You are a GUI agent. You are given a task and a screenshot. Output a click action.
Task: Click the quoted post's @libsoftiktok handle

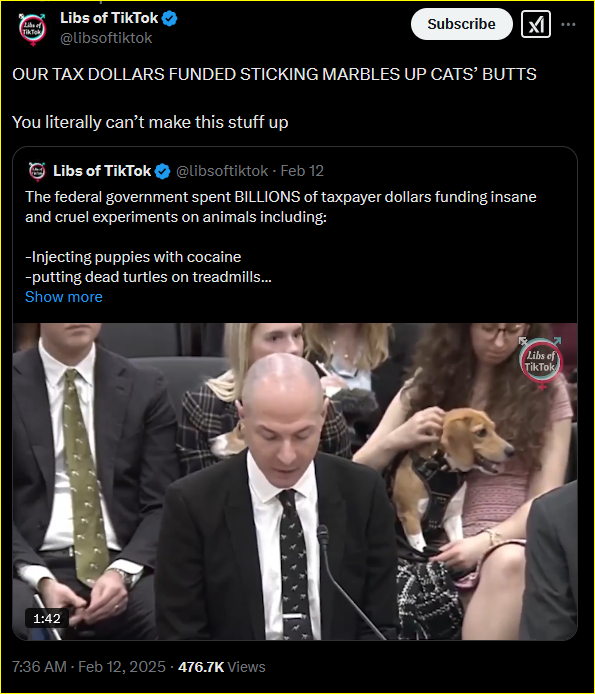click(x=222, y=171)
